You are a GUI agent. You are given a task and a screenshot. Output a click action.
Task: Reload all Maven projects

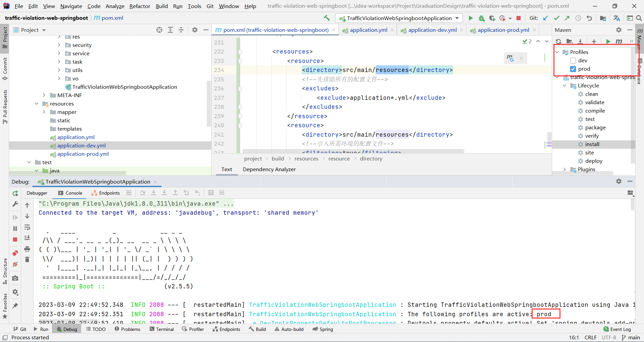pos(558,42)
